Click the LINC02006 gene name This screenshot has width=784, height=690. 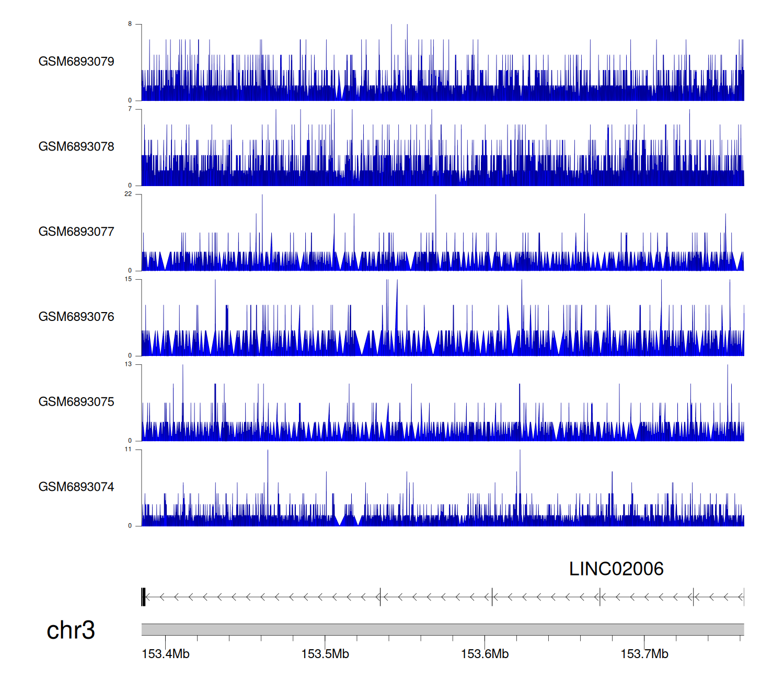(616, 569)
